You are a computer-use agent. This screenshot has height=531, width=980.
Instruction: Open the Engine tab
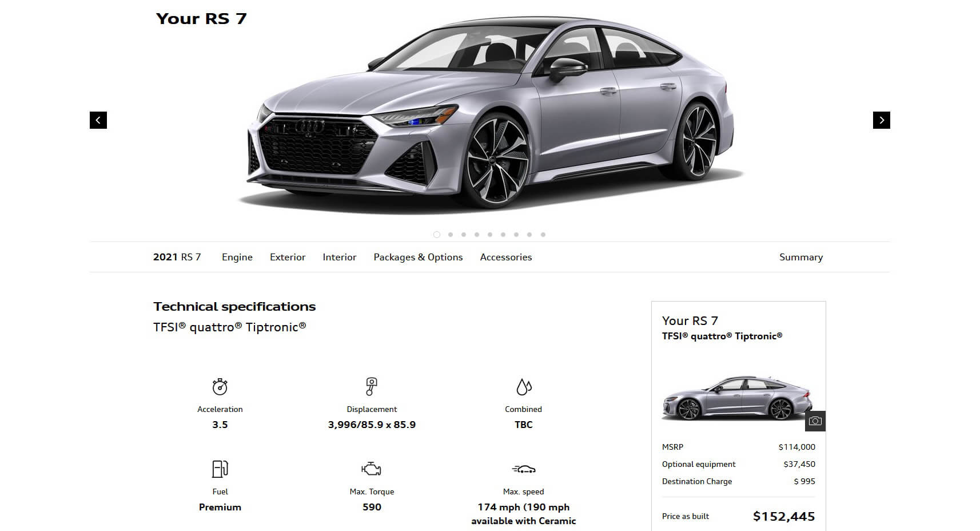237,257
